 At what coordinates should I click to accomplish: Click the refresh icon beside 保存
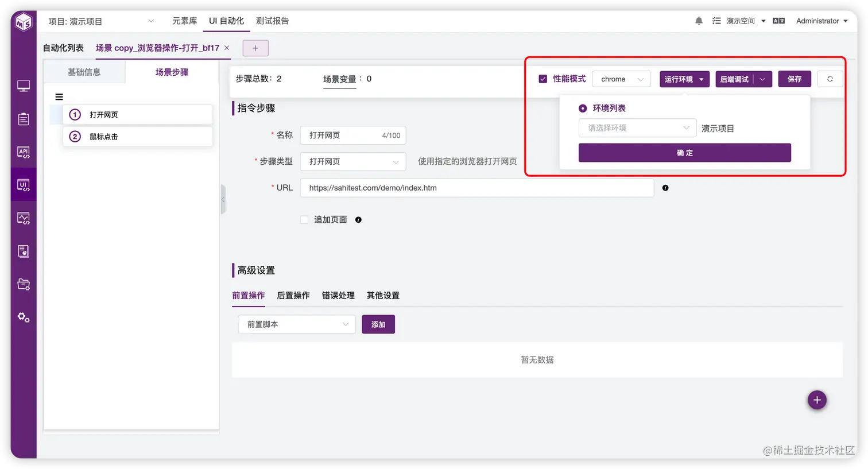830,79
